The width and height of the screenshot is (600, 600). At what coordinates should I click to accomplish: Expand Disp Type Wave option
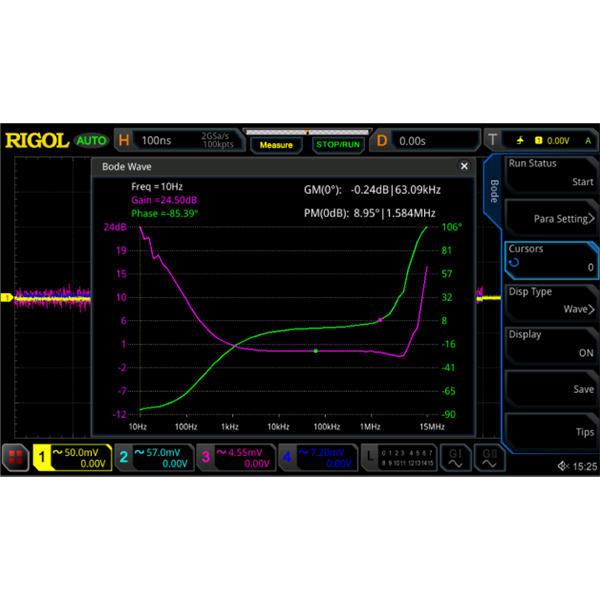550,303
